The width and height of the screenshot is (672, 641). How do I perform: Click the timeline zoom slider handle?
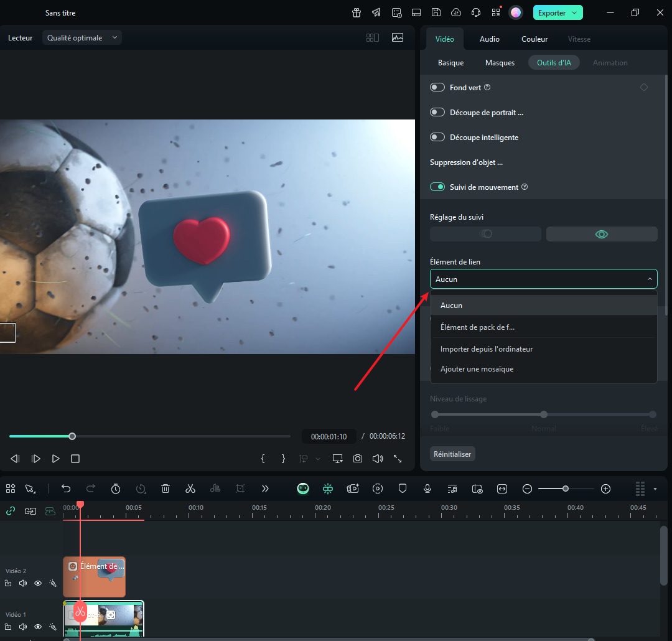565,489
